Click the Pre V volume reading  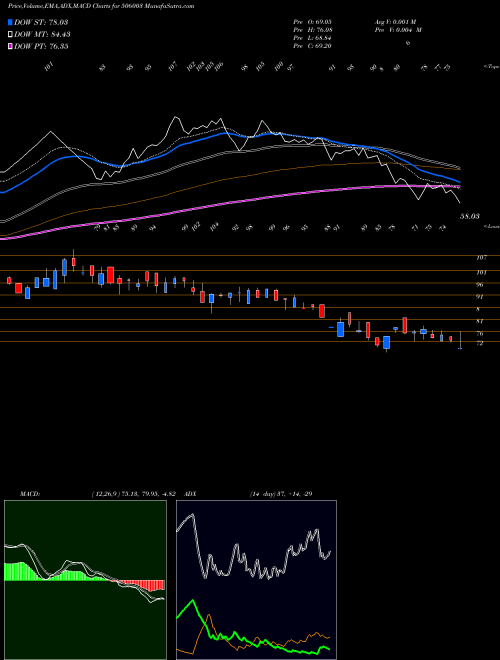(x=398, y=30)
